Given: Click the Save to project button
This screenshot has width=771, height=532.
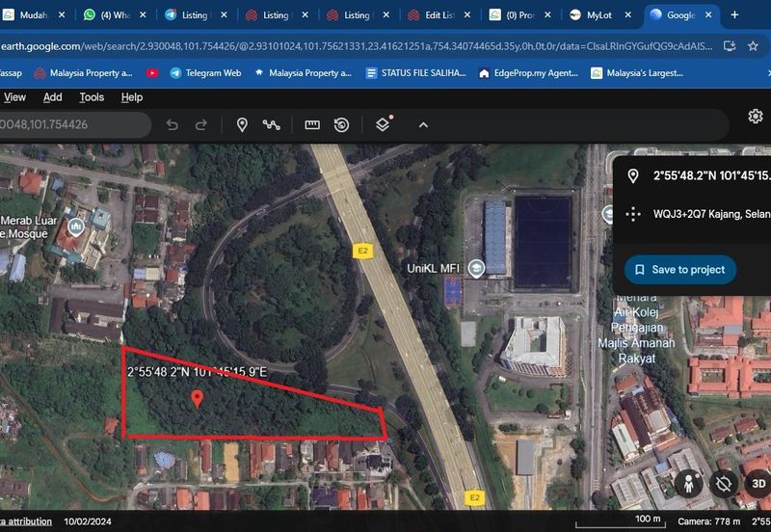Looking at the screenshot, I should [x=680, y=270].
